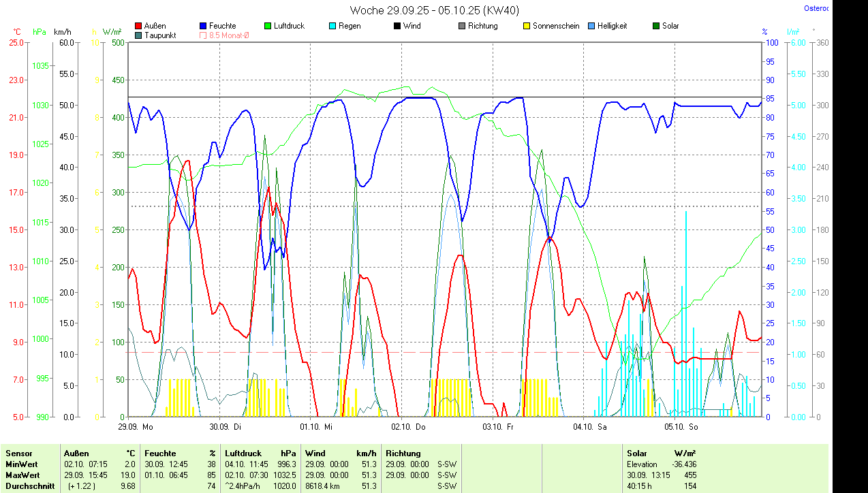868x493 pixels.
Task: Toggle the 8.5 Monat-Ø outline box
Action: click(x=203, y=35)
